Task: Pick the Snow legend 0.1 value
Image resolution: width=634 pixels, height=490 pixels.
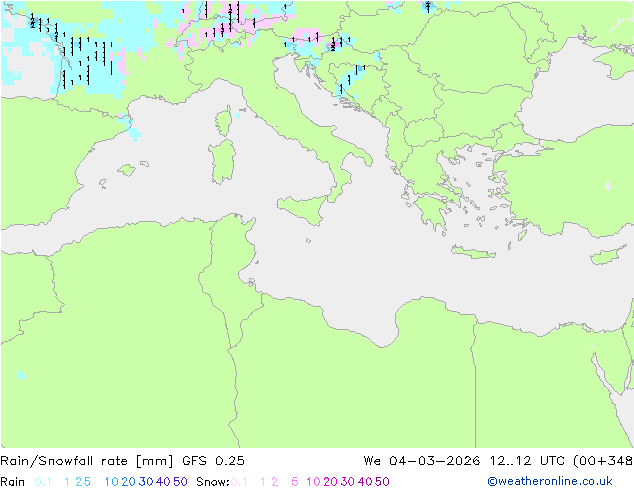Action: (239, 482)
